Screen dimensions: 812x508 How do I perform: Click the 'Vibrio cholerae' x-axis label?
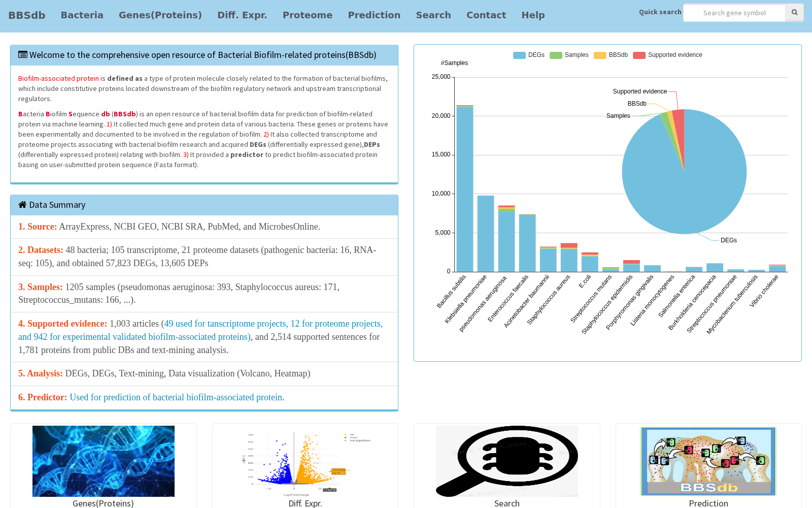[764, 291]
